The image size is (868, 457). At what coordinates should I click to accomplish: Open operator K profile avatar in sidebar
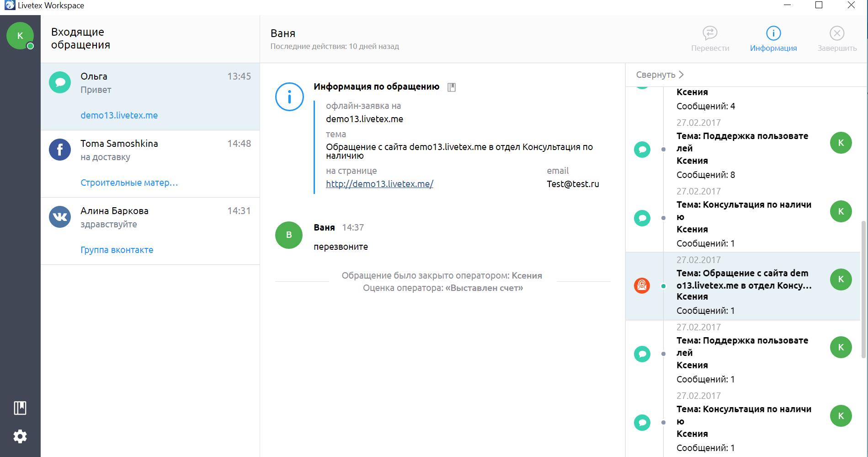[x=20, y=36]
